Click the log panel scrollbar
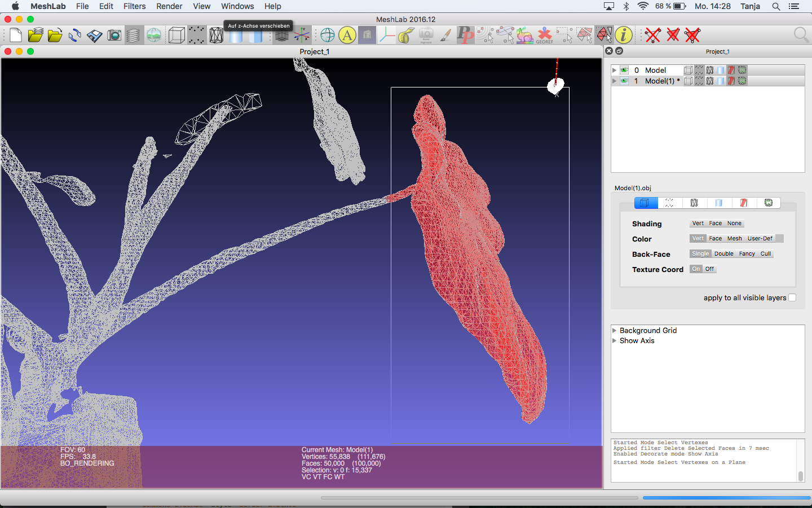Screen dimensions: 812x508 point(801,476)
